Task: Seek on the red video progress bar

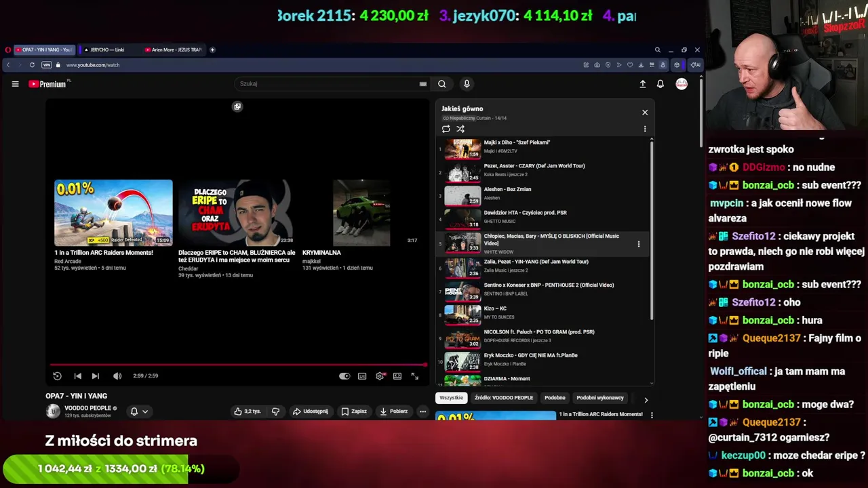Action: point(237,365)
